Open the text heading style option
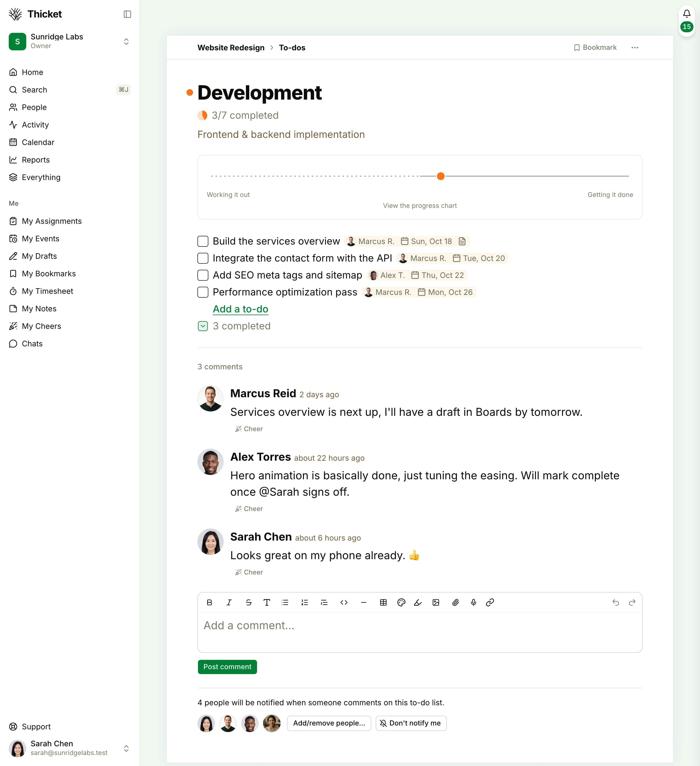Image resolution: width=700 pixels, height=766 pixels. pos(267,602)
